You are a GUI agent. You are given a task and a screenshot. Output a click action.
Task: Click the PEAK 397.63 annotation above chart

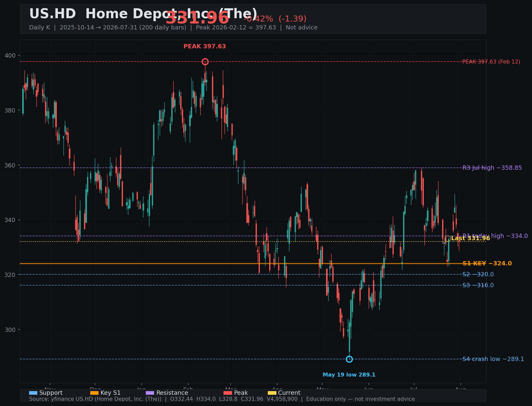tap(205, 46)
